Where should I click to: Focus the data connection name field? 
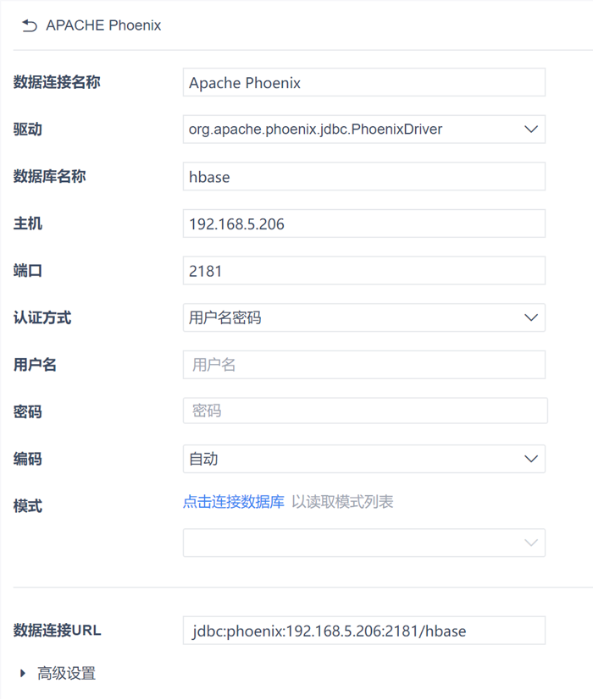[363, 83]
